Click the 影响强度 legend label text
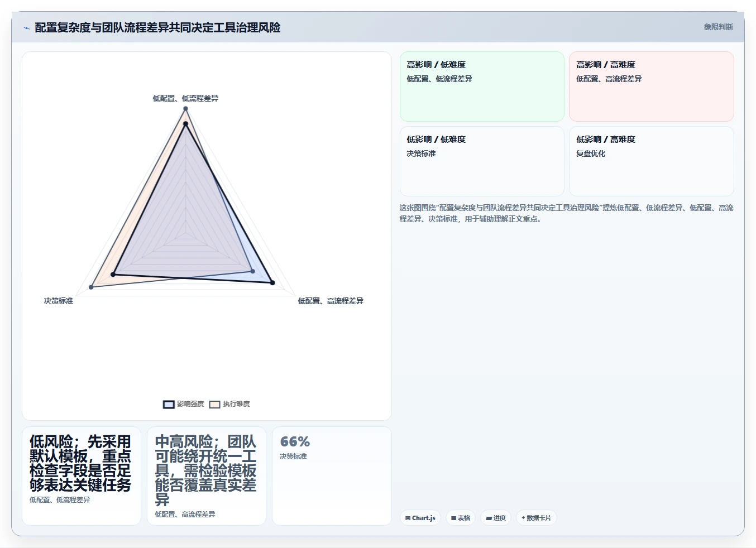Screen dimensions: 756x548 (190, 404)
